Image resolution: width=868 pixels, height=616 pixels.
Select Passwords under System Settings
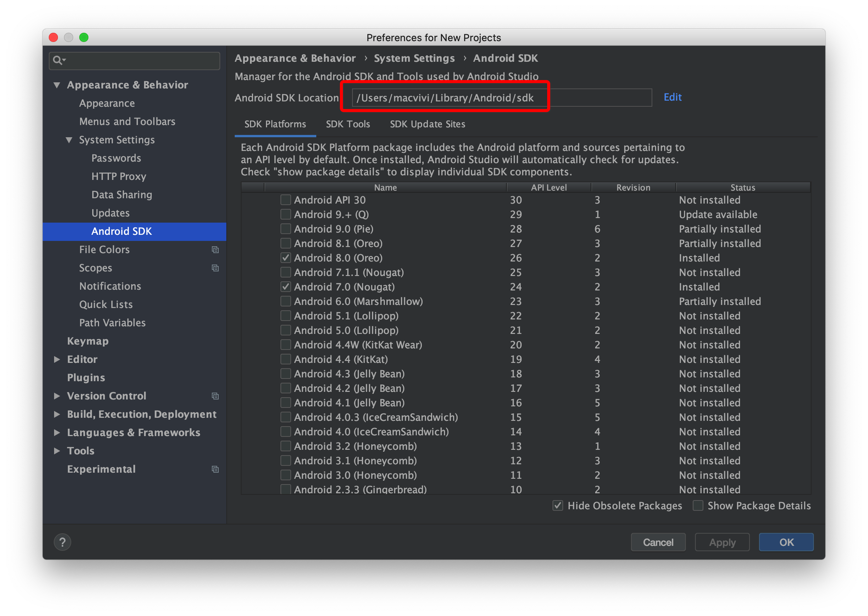pos(116,158)
